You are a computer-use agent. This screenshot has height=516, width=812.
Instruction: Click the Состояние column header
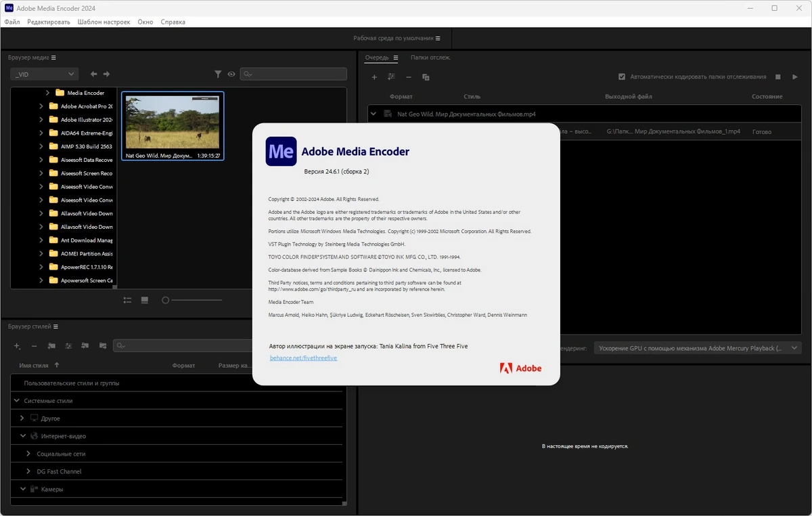767,97
